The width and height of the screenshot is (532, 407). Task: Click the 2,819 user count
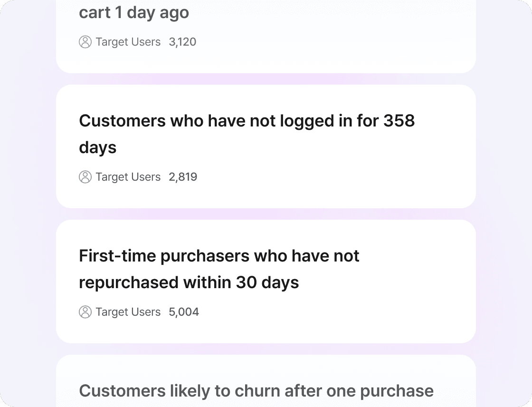tap(183, 177)
